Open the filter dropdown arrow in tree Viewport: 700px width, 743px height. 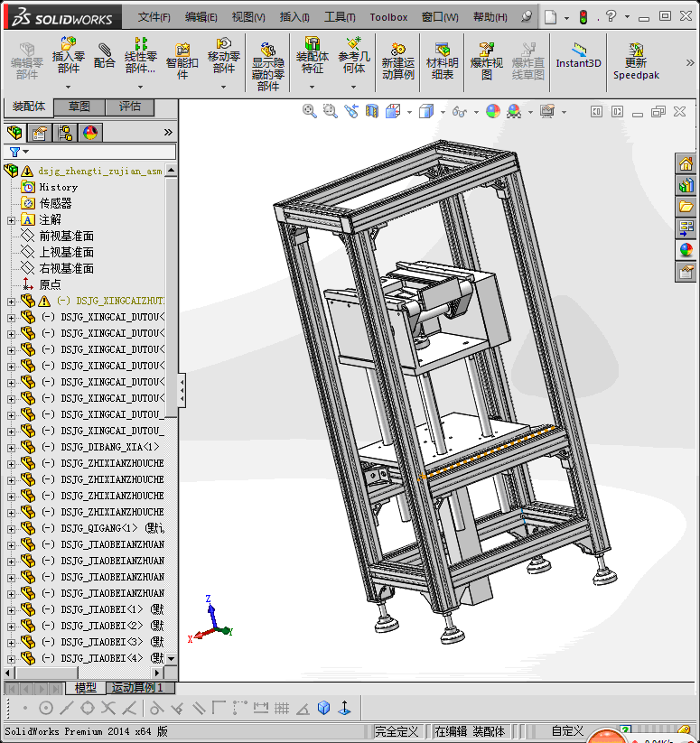coord(26,152)
